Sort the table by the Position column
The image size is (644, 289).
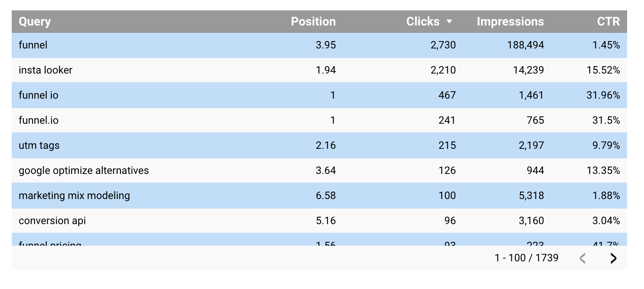pos(313,21)
